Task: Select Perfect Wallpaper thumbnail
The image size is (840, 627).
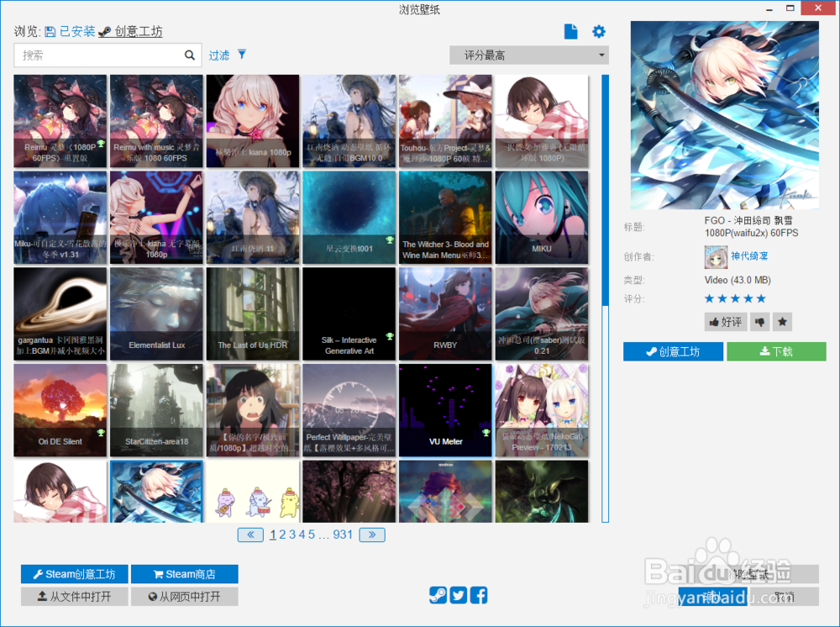Action: click(349, 410)
